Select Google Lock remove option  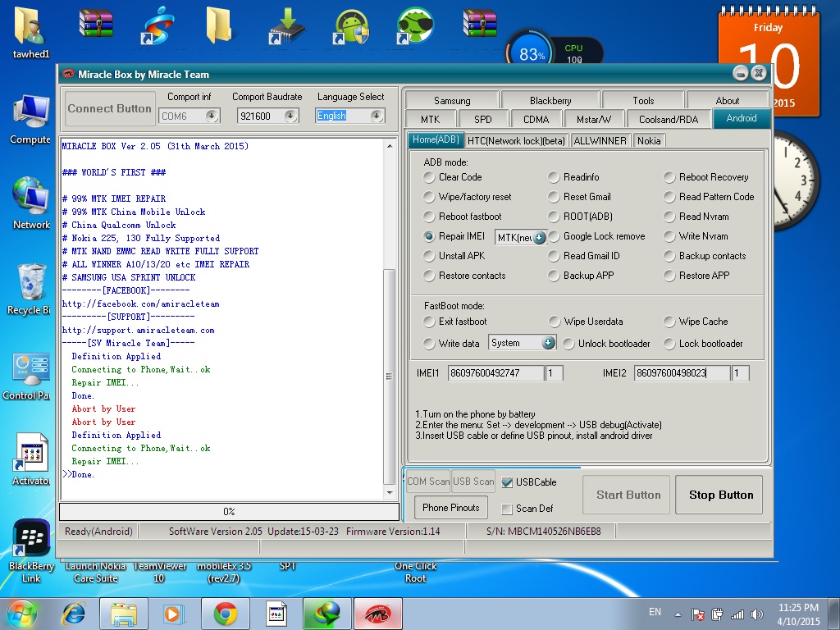[554, 236]
